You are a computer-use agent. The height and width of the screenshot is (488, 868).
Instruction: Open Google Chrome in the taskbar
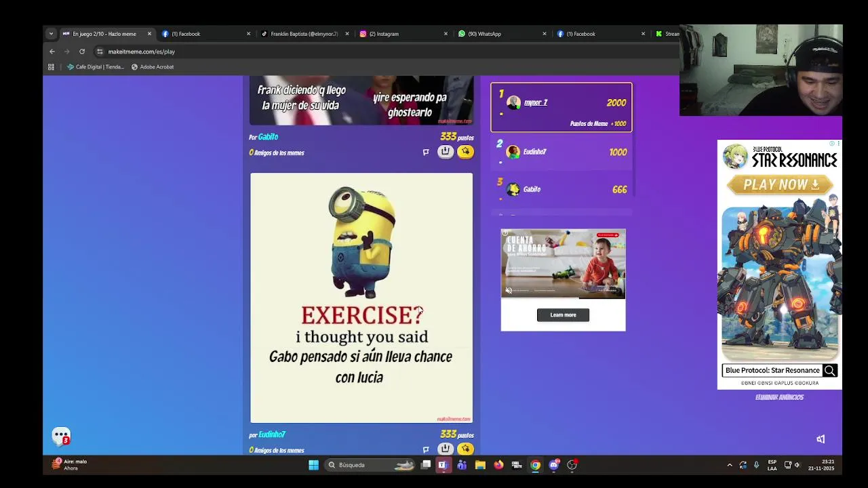[535, 465]
